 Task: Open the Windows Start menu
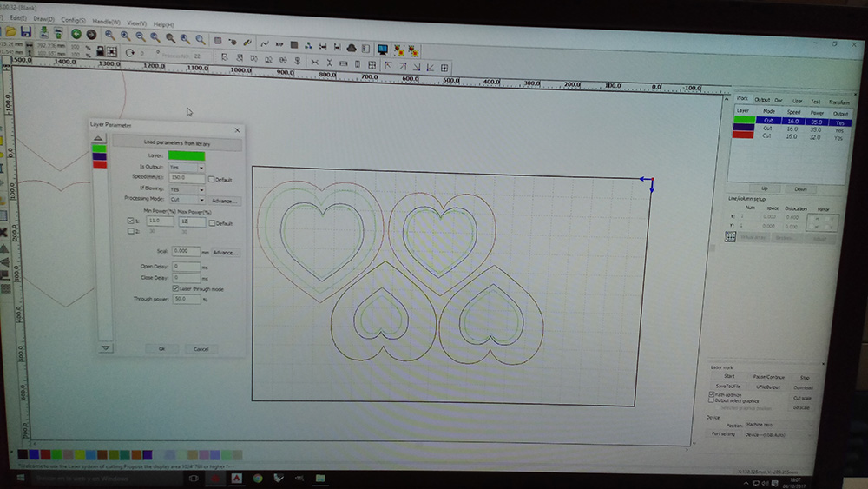(21, 478)
